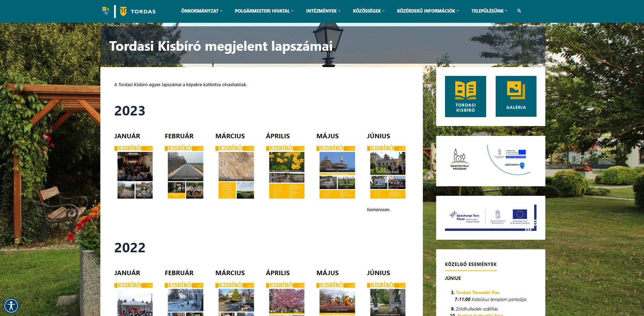Image resolution: width=644 pixels, height=316 pixels.
Task: Open the accessibility widget icon
Action: (11, 305)
